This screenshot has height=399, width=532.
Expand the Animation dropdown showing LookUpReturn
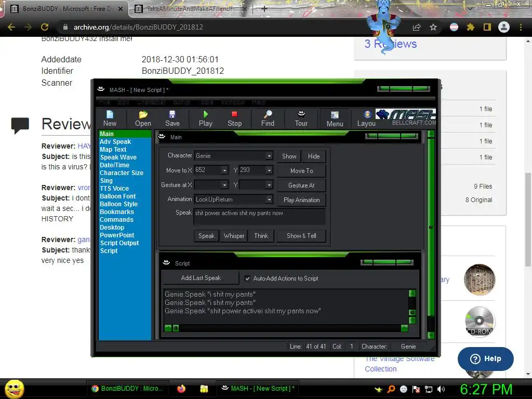(269, 199)
